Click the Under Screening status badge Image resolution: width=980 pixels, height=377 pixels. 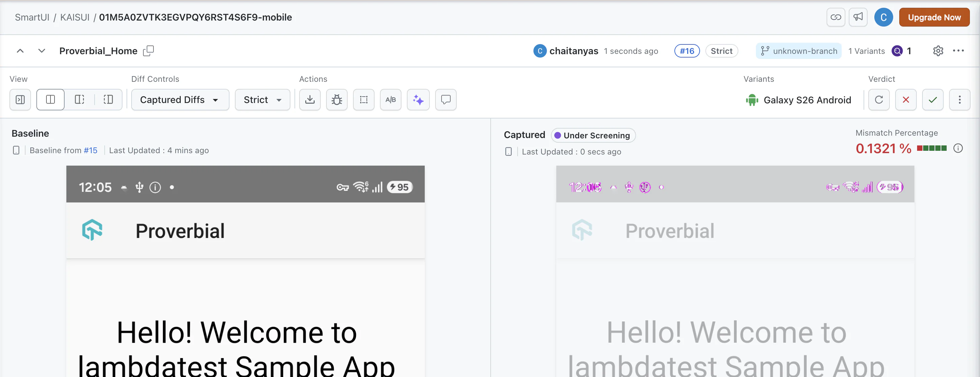click(593, 135)
